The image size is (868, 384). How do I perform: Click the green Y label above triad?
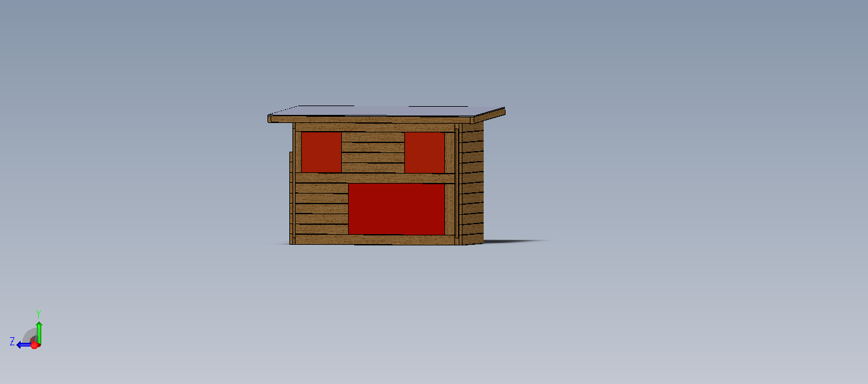[x=39, y=313]
